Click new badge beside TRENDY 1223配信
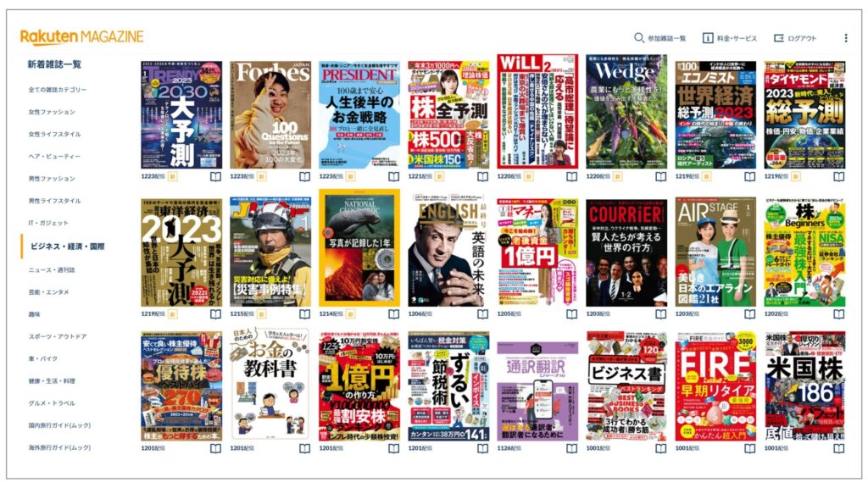This screenshot has width=868, height=488. tap(173, 176)
